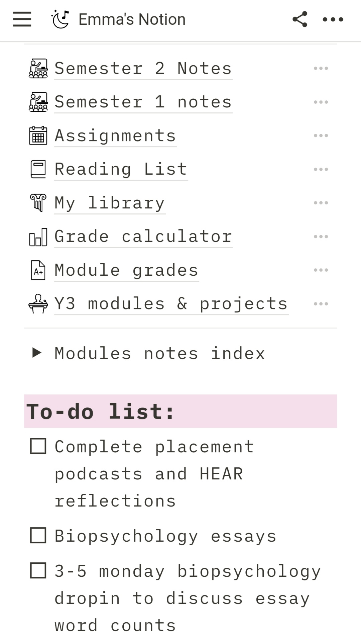Expand the Modules notes index toggle
361x644 pixels.
pos(37,353)
